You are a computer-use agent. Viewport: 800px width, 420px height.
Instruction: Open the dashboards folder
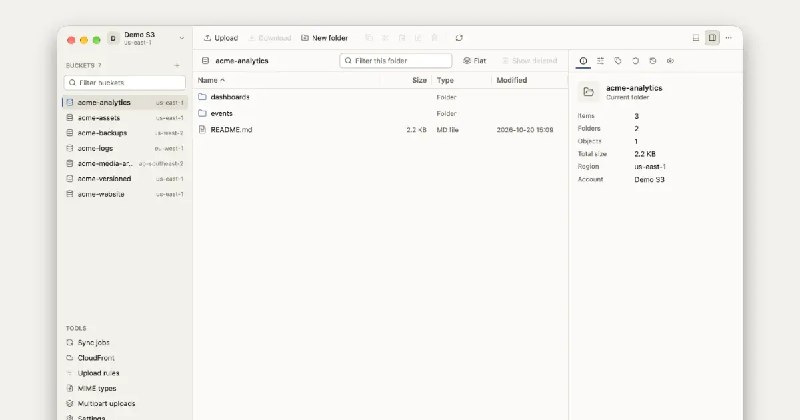pyautogui.click(x=230, y=97)
